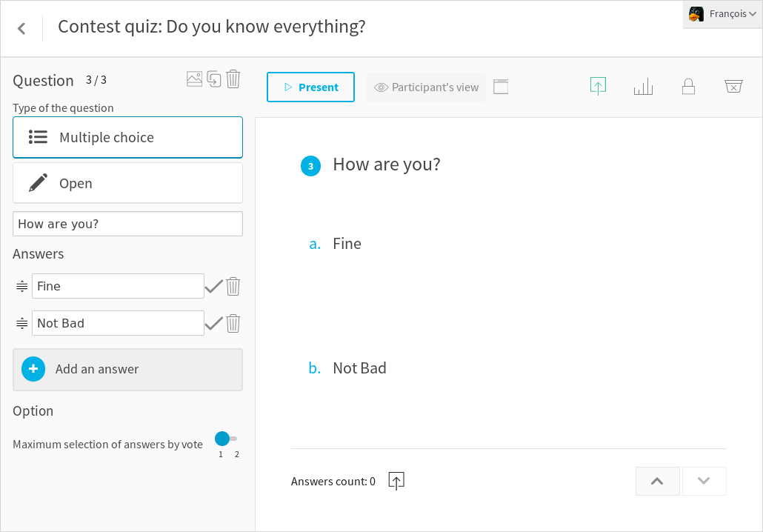Add an image to the question
Viewport: 763px width, 532px height.
194,79
